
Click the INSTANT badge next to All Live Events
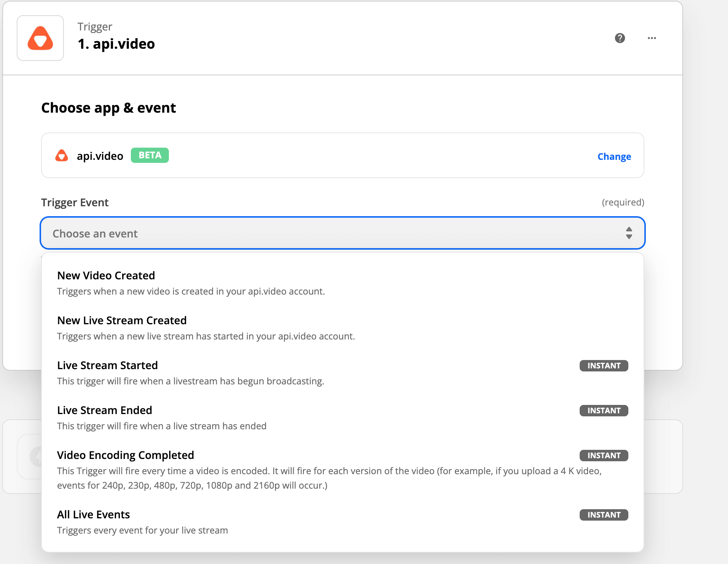pyautogui.click(x=604, y=515)
